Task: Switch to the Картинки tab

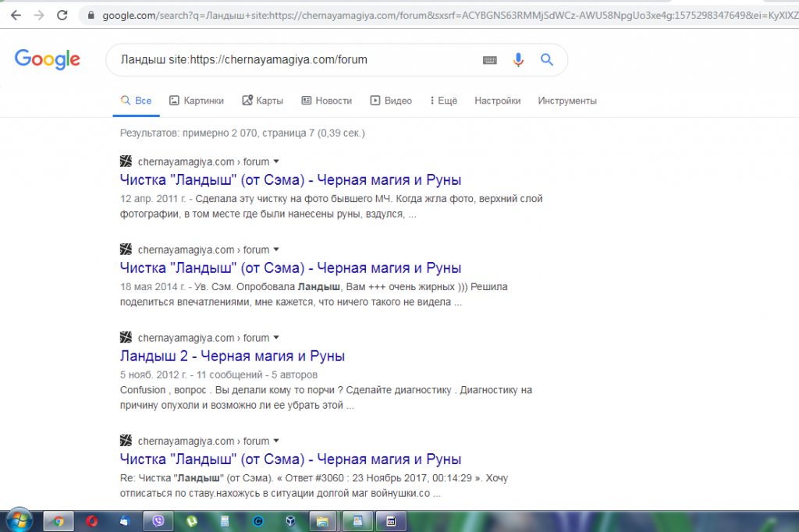Action: point(197,101)
